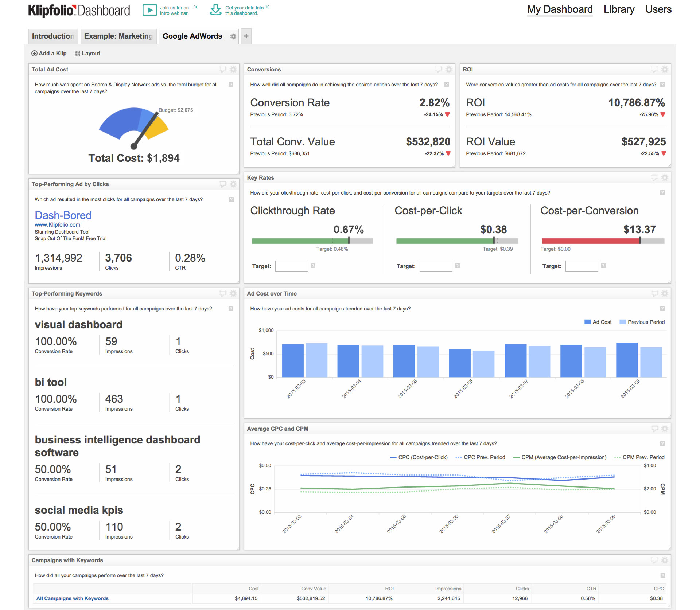The width and height of the screenshot is (700, 610).
Task: Click the Target input field under Cost-per-Click
Action: pyautogui.click(x=436, y=266)
